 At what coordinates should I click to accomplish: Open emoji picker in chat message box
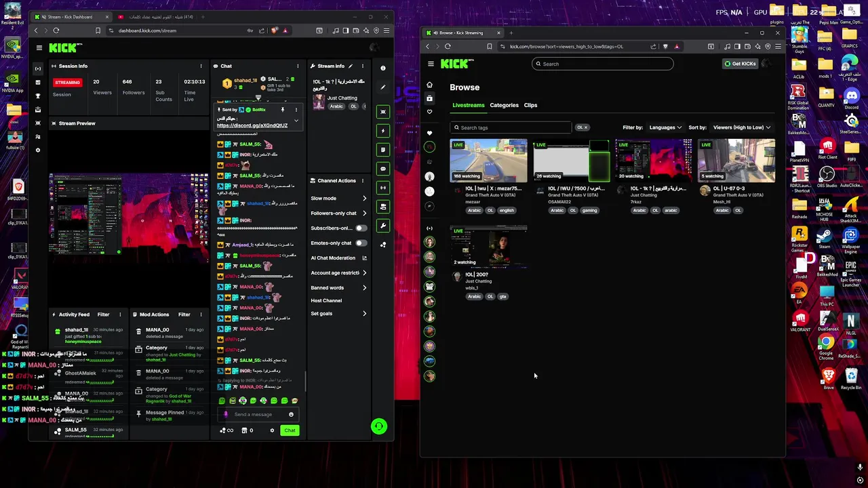pos(291,414)
